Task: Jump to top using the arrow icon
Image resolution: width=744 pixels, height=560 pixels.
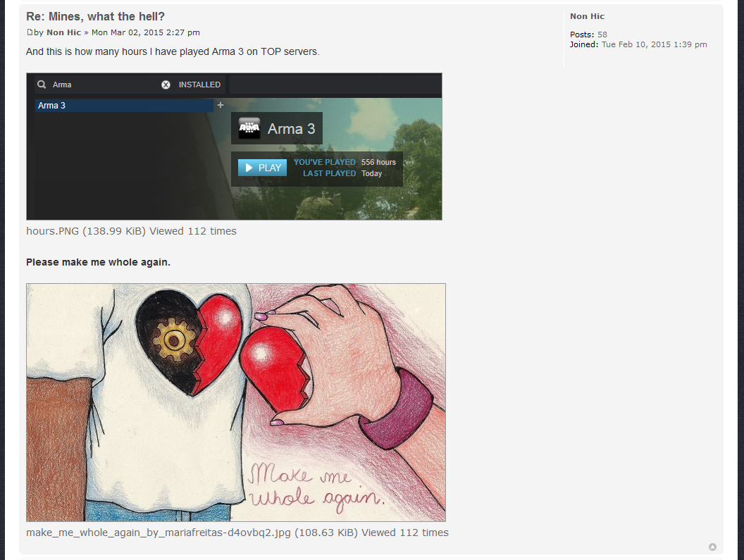Action: [x=712, y=547]
